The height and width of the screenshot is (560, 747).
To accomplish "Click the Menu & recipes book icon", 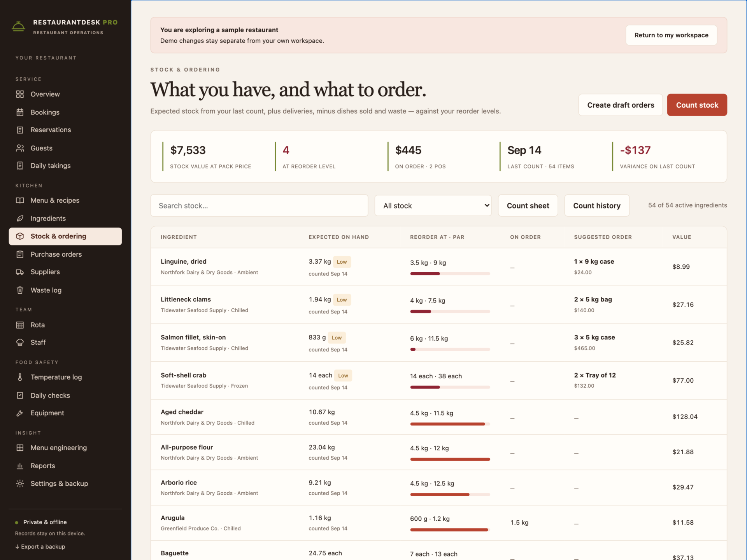I will click(x=20, y=200).
